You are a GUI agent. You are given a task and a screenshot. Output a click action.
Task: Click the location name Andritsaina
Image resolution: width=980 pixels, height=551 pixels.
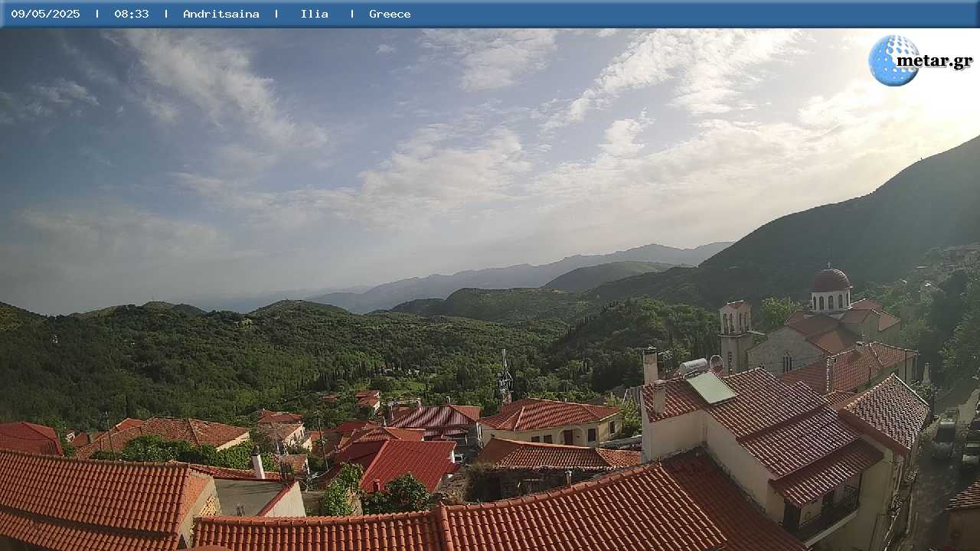[221, 14]
